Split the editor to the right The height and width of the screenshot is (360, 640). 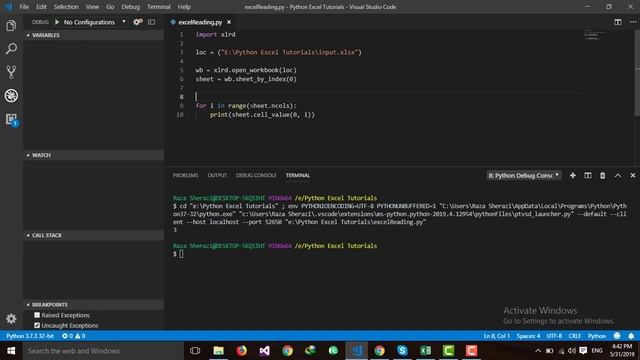618,22
